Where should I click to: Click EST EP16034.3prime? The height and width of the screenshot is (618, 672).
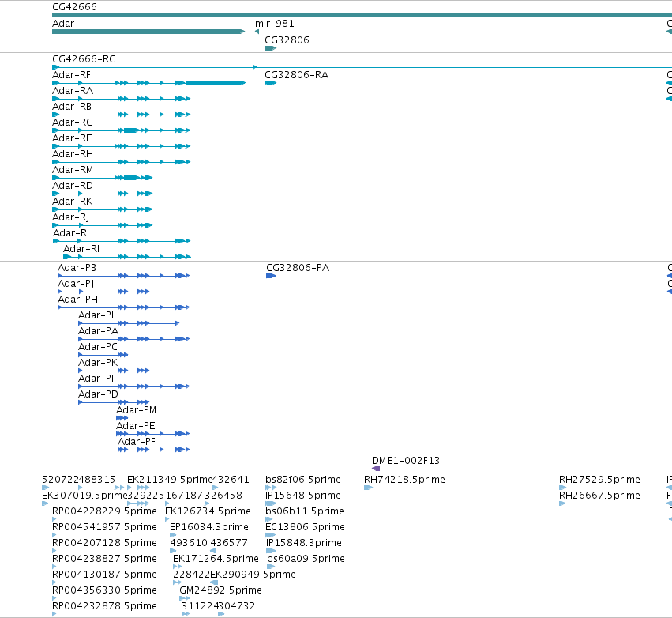click(x=209, y=527)
